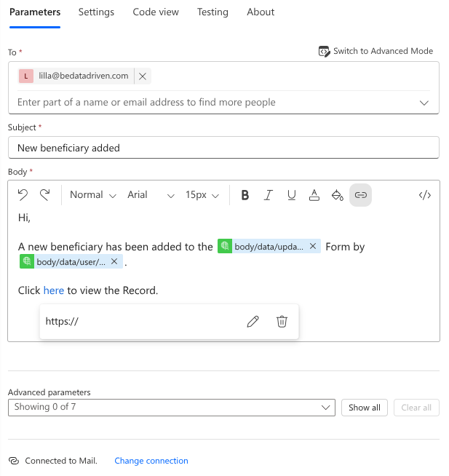
Task: Toggle underline formatting
Action: click(291, 195)
